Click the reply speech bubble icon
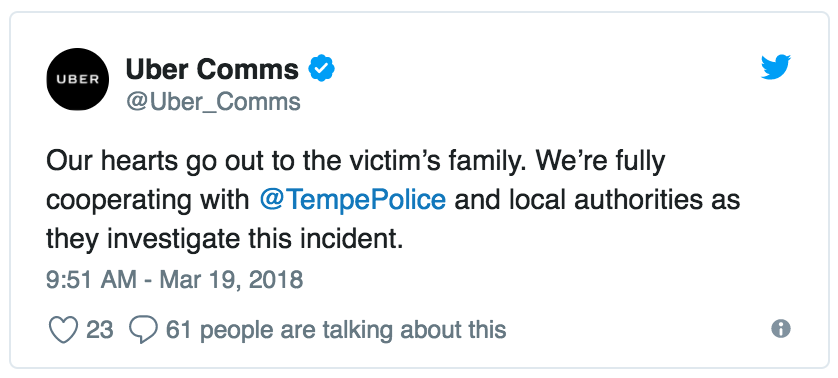 tap(144, 330)
